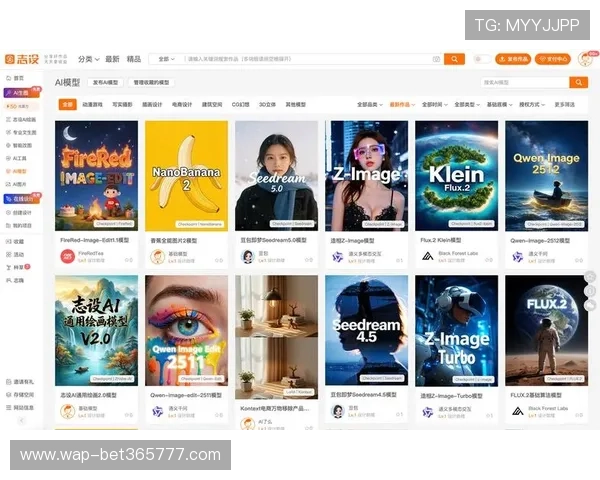Open the user avatar in the top right

coord(585,59)
